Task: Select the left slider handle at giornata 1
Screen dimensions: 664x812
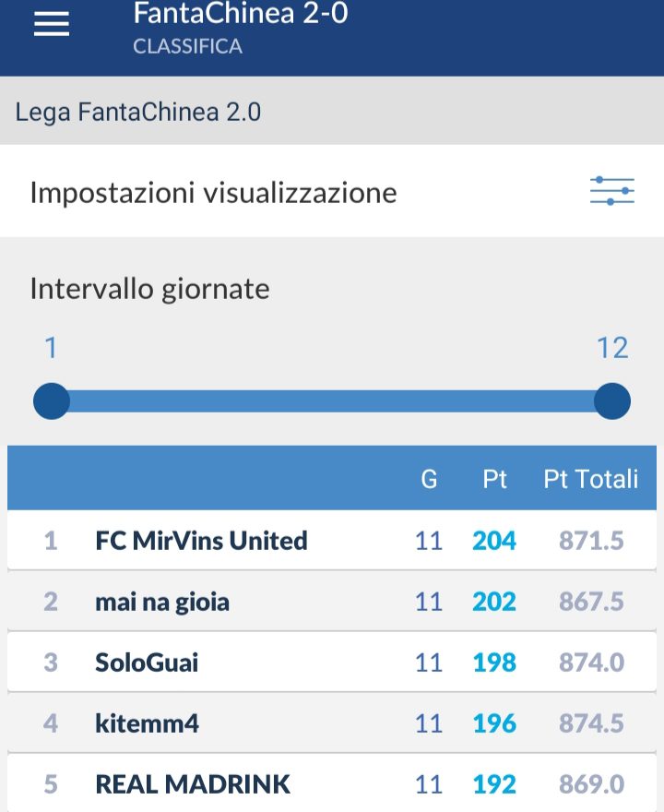Action: click(x=52, y=401)
